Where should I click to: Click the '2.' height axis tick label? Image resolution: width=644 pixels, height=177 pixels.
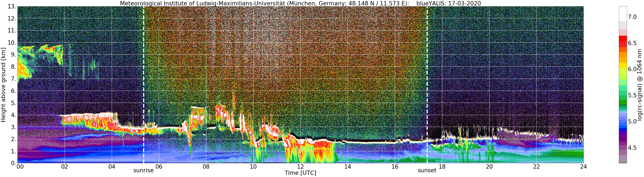14,139
